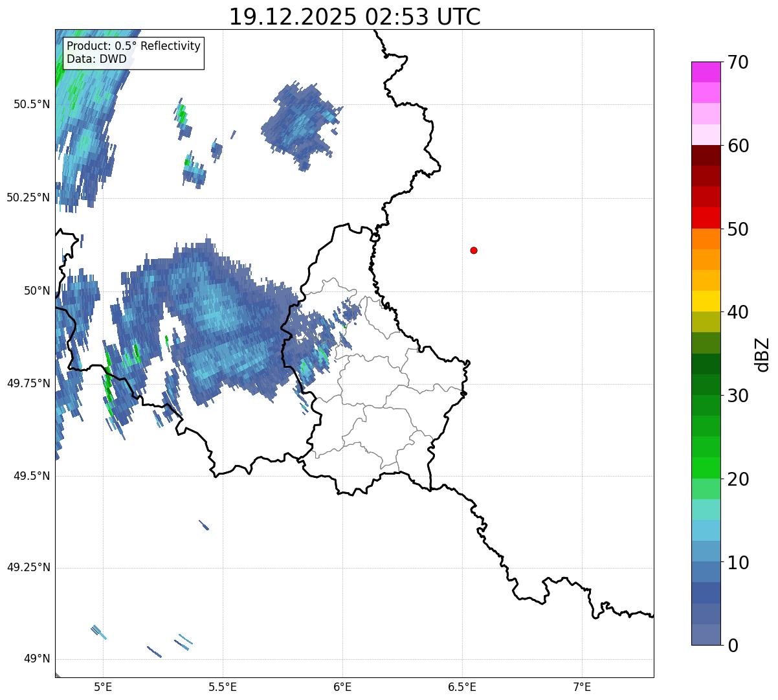Click the 50.5°N latitude label
The height and width of the screenshot is (700, 778).
point(32,104)
